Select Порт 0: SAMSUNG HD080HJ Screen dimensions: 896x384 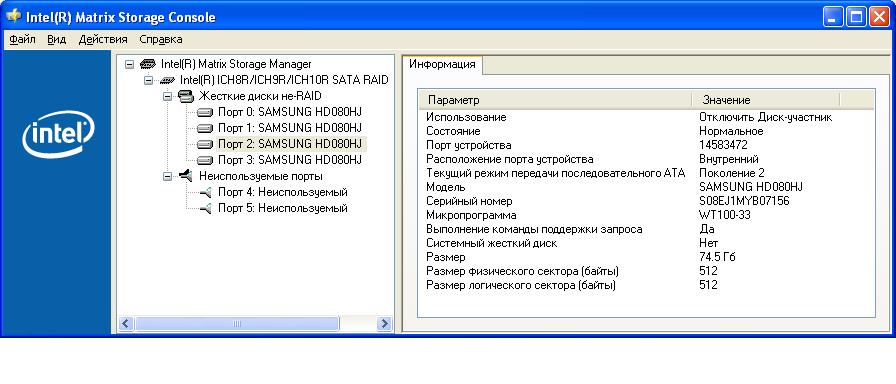tap(290, 112)
